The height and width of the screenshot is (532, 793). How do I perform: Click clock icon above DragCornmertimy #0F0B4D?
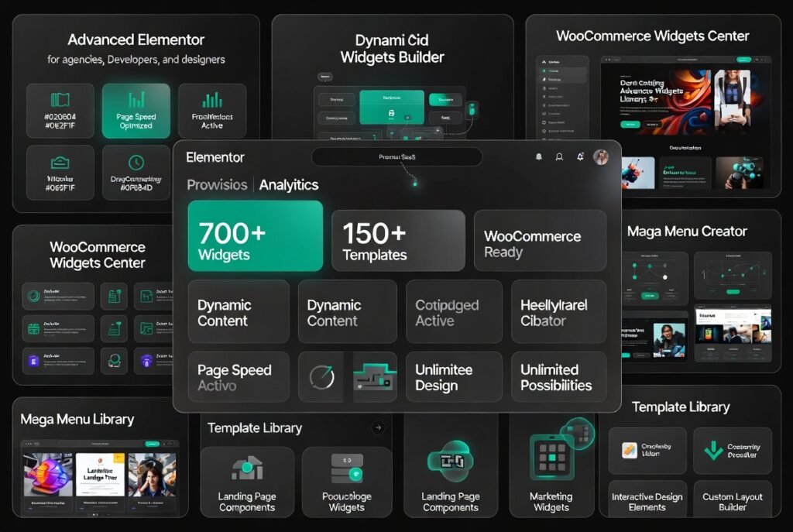[136, 163]
